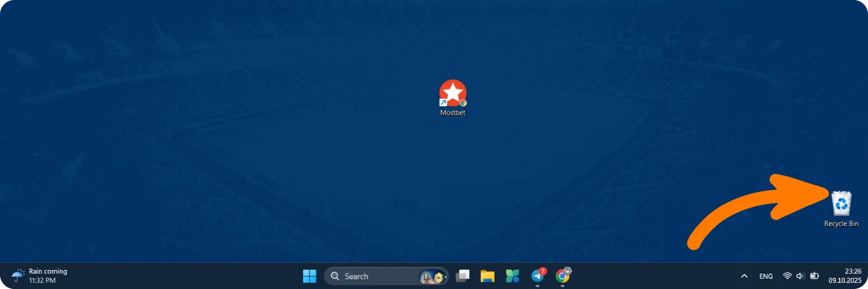Launch the Telegram app with unread badge
Screen dimensions: 868x289
coord(538,276)
